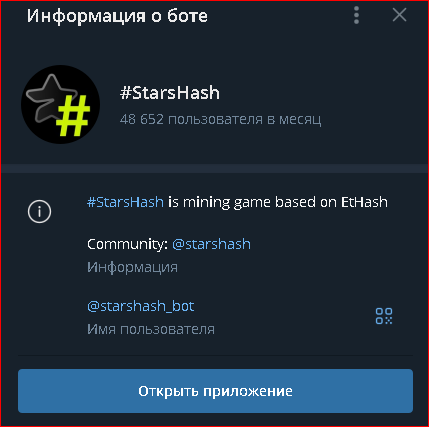Copy the @starshash_bot username
The image size is (429, 427).
click(x=141, y=306)
